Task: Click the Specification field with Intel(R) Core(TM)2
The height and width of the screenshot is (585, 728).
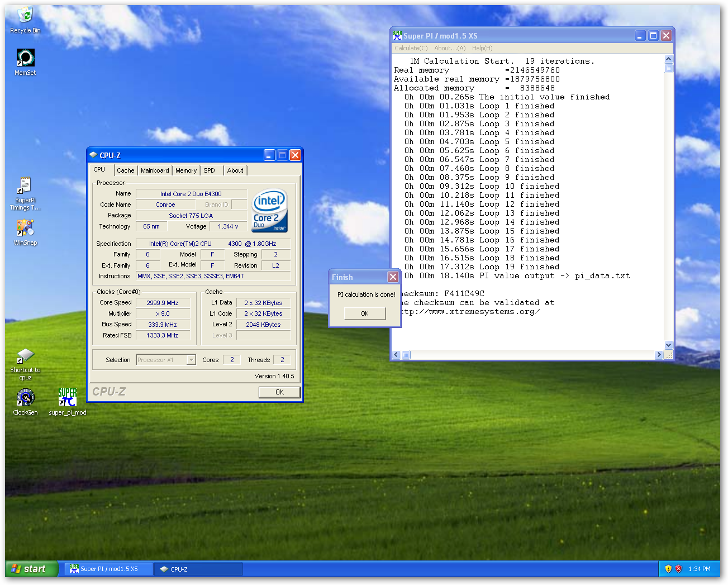Action: click(x=213, y=244)
